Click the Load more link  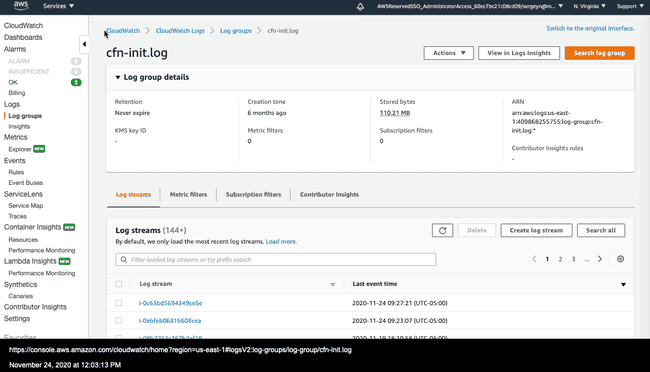281,242
